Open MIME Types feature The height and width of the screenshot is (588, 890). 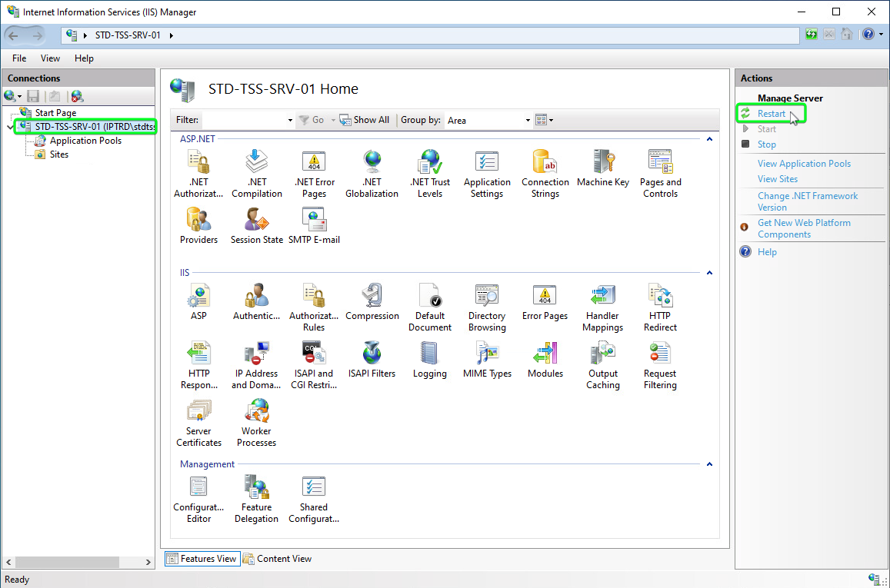(487, 360)
